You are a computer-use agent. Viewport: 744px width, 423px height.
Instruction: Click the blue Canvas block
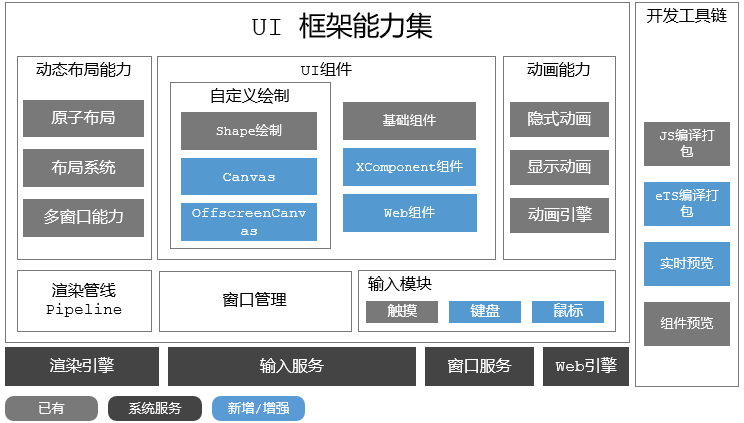[248, 177]
